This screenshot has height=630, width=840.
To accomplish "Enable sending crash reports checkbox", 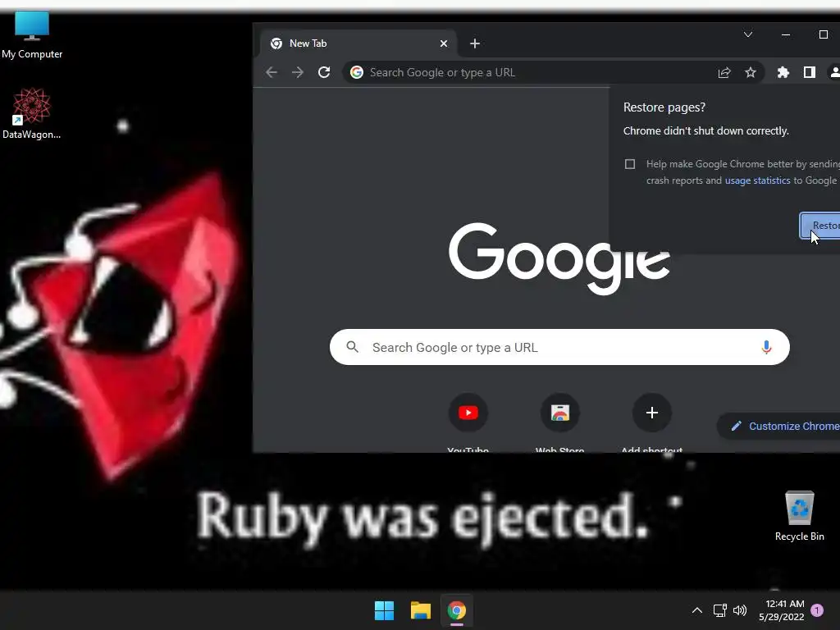I will click(x=630, y=164).
